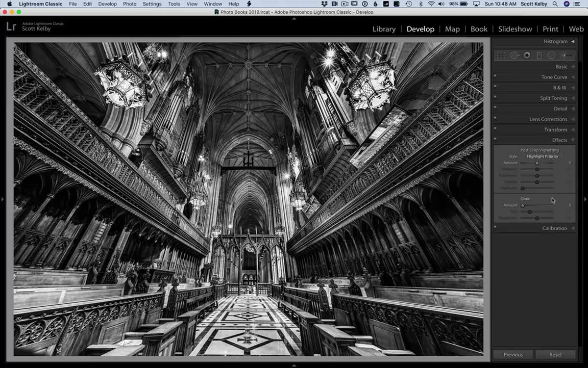Screen dimensions: 588x368
Task: Click the cathedral photo in the preview
Action: 248,199
